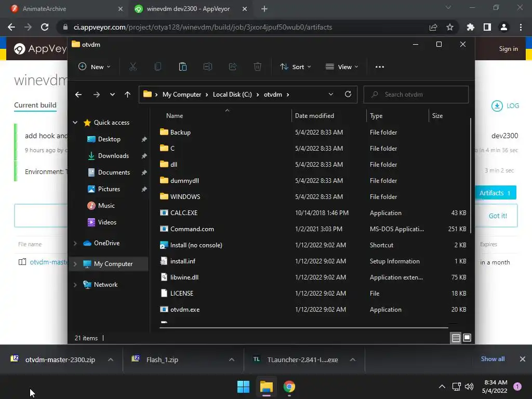The width and height of the screenshot is (532, 399).
Task: Collapse Quick access tree node
Action: [x=75, y=123]
